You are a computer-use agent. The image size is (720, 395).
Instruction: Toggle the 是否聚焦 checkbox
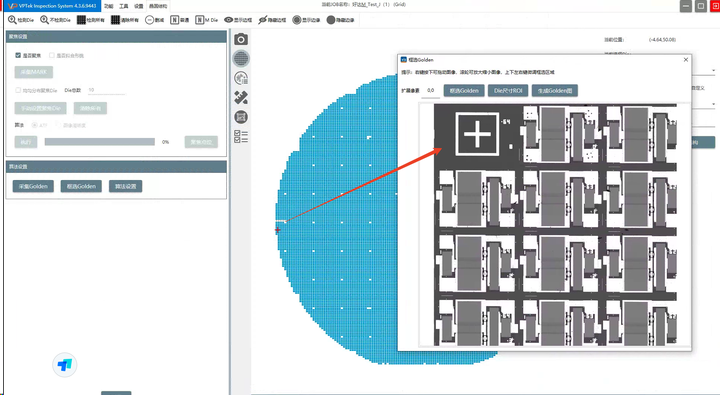point(18,55)
